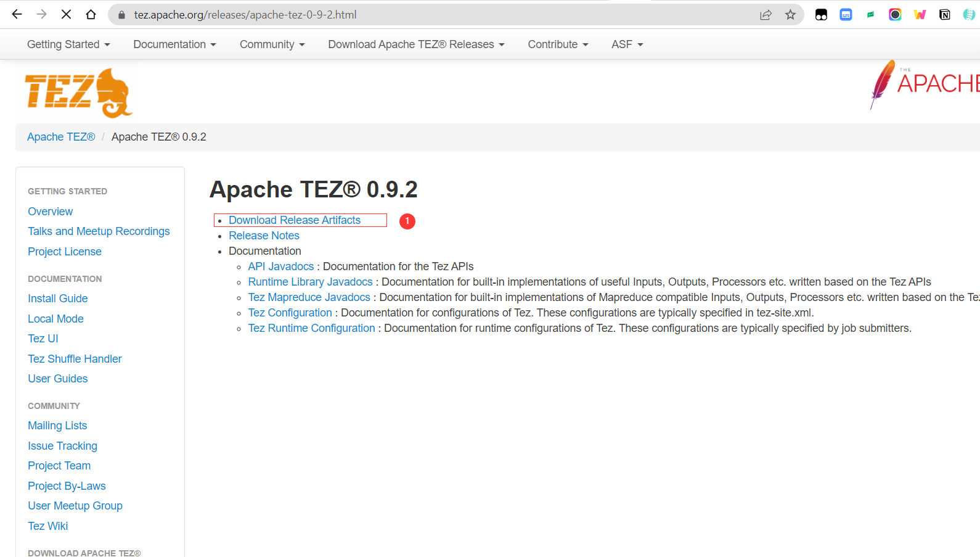Click the Apache TEZ® breadcrumb link

tap(61, 137)
